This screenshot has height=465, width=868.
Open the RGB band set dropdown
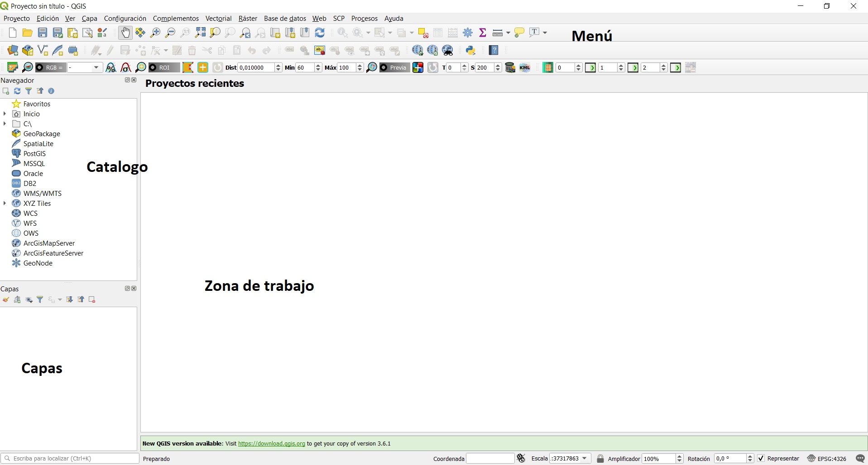pos(96,67)
